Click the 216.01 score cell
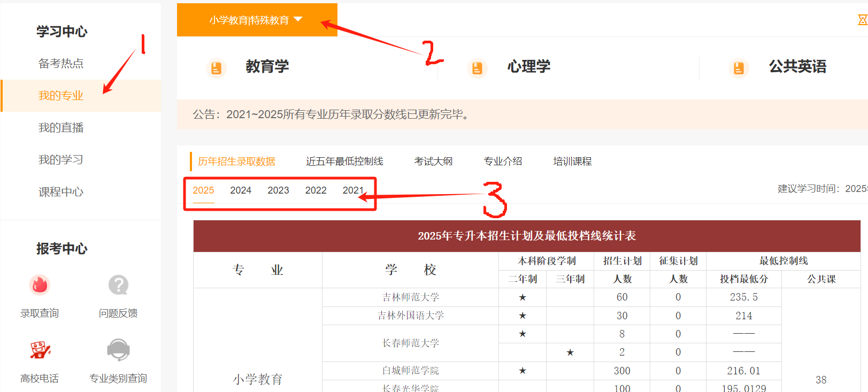Viewport: 868px width, 392px height. (x=744, y=371)
